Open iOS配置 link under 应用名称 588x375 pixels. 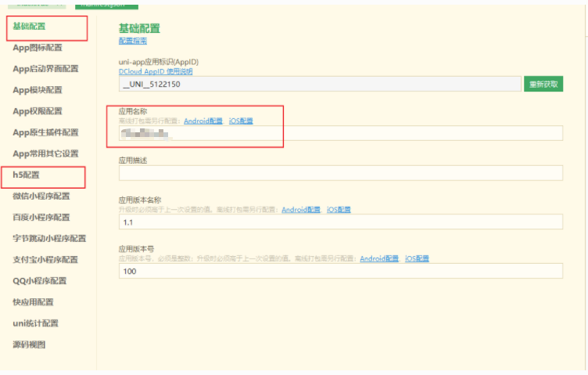(241, 121)
